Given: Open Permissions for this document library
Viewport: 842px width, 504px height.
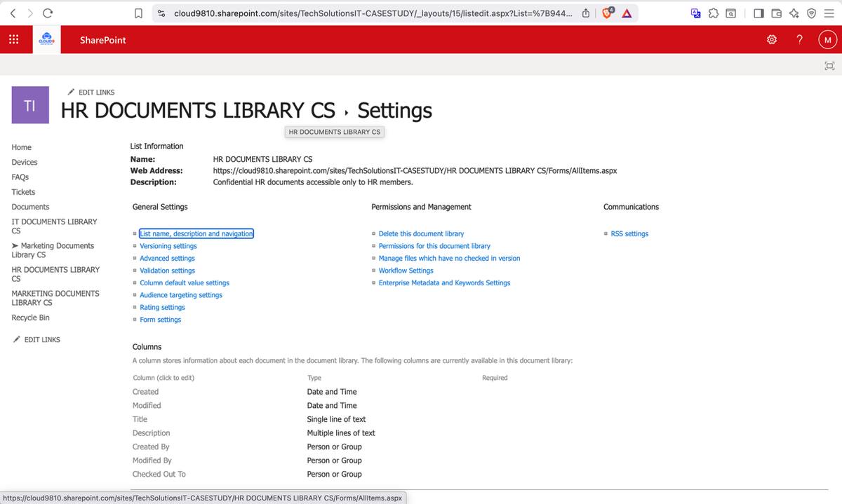Looking at the screenshot, I should [434, 246].
